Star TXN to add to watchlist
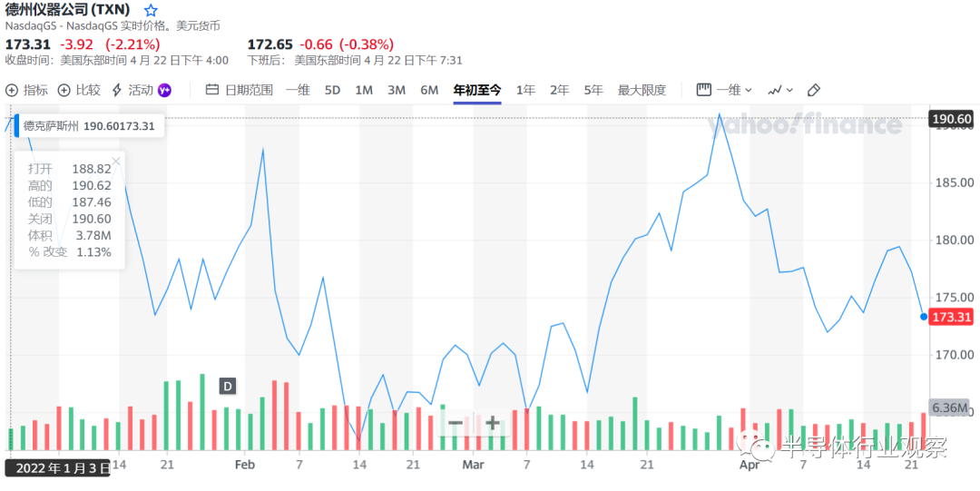The image size is (980, 491). 151,11
